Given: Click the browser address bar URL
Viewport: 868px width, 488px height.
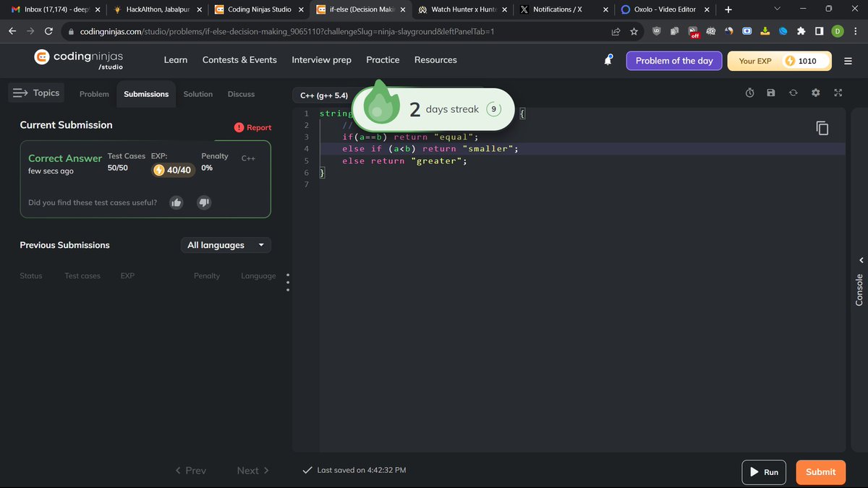Looking at the screenshot, I should click(x=286, y=33).
